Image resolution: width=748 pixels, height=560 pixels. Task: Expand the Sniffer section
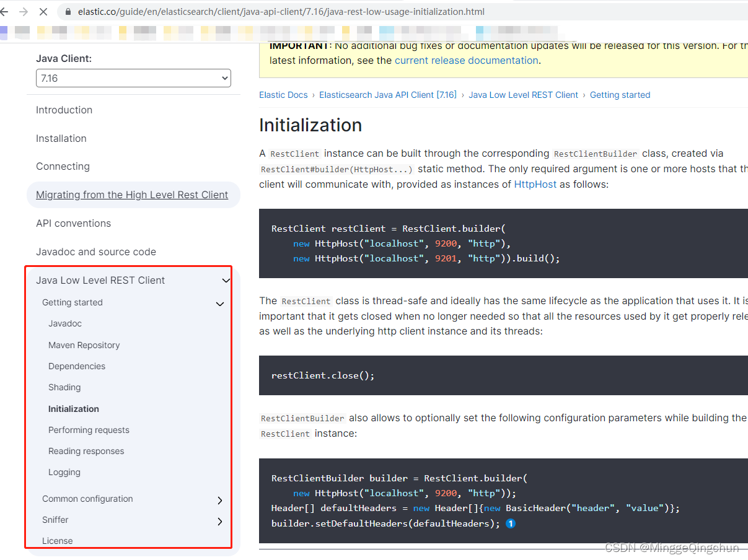point(219,521)
